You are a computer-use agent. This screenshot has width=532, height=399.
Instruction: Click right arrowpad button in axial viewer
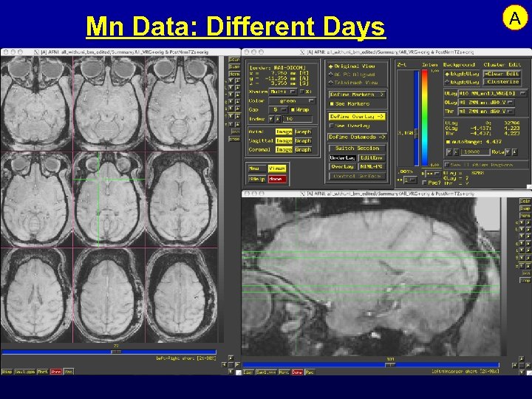237,365
